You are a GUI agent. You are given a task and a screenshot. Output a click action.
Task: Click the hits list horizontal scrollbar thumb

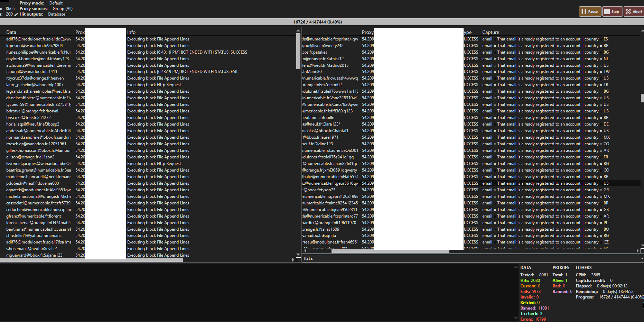coord(390,251)
